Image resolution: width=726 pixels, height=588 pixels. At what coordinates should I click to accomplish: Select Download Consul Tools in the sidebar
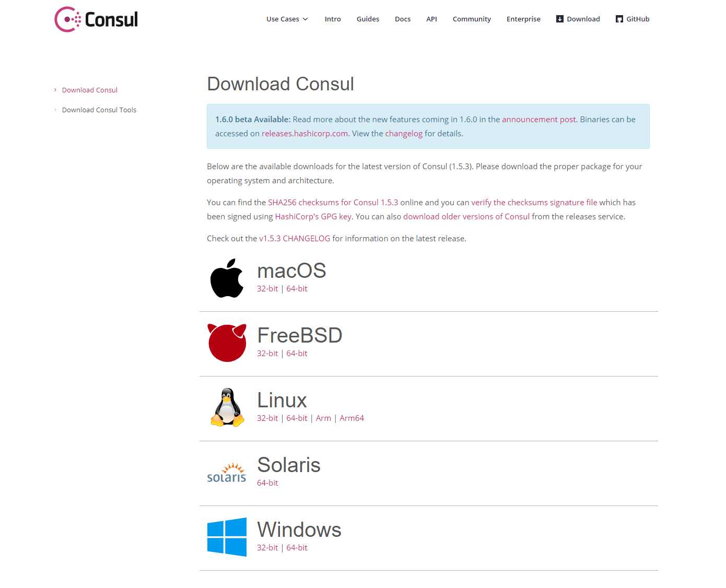click(x=99, y=110)
